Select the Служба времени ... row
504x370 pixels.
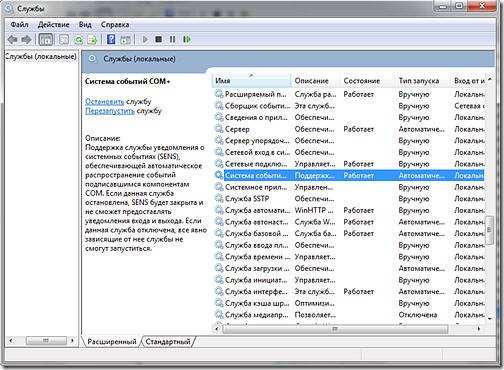click(x=349, y=257)
